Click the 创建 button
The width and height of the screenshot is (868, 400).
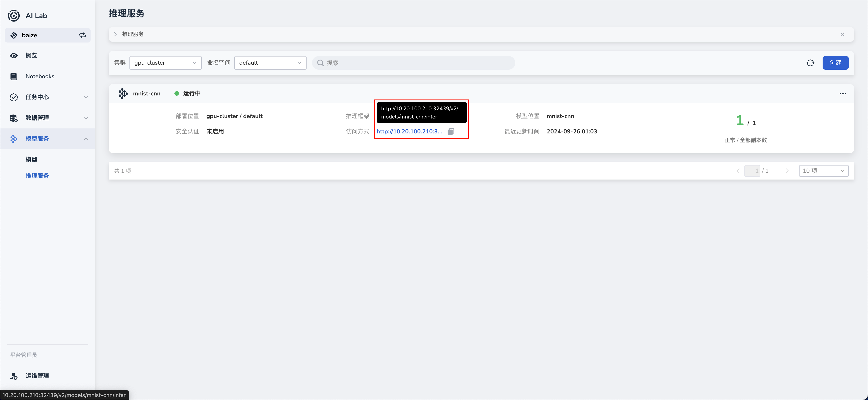coord(835,63)
